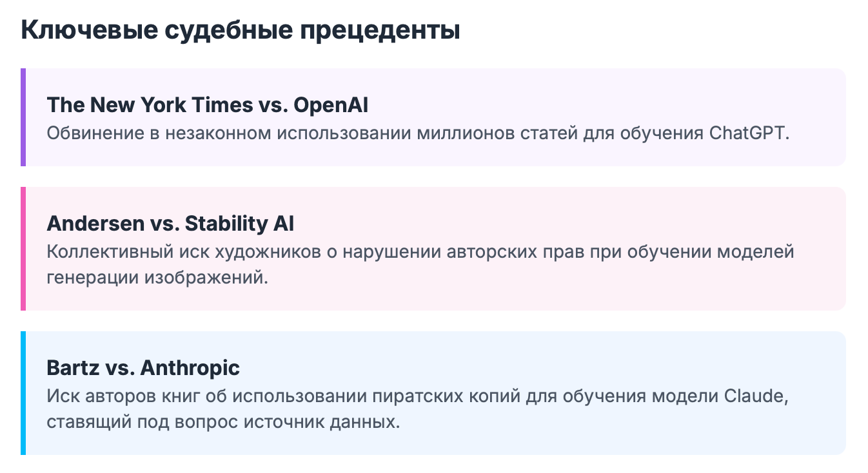
Task: Click the heading Ключевые судебные прецеденты
Action: [x=241, y=30]
